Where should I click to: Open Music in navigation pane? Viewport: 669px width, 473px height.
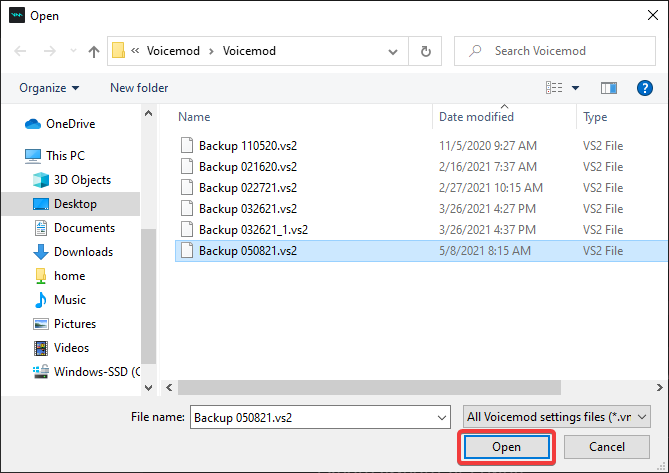[x=70, y=300]
